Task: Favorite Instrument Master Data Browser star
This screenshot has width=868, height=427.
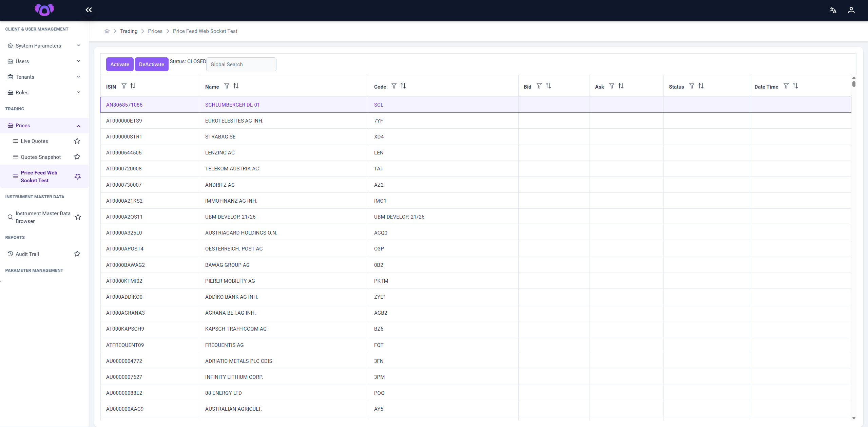Action: pos(78,217)
